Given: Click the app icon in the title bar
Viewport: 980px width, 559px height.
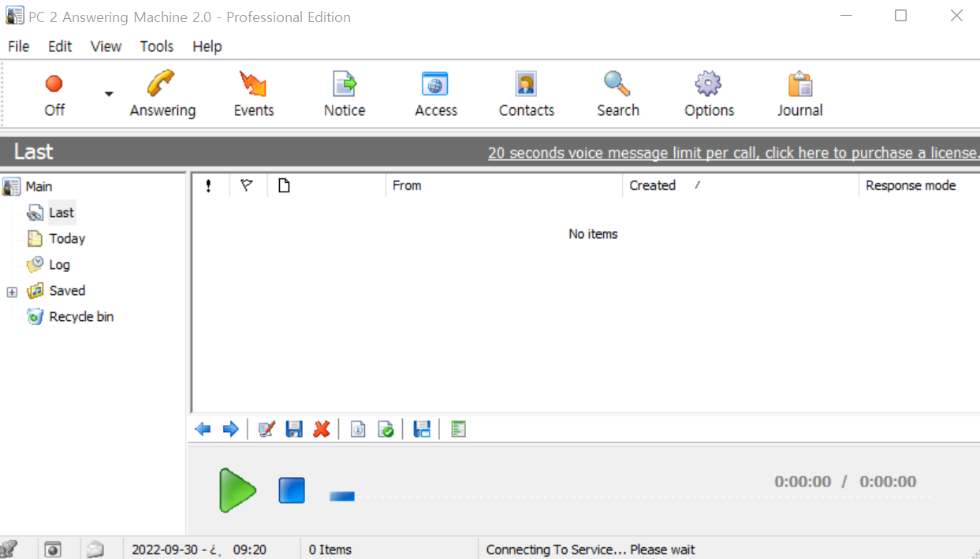Looking at the screenshot, I should tap(14, 16).
